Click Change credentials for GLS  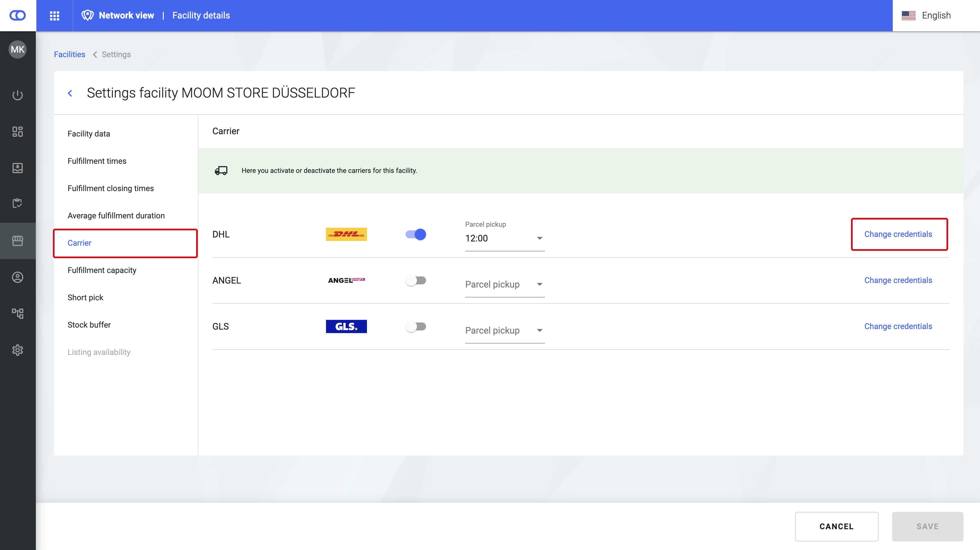tap(898, 326)
